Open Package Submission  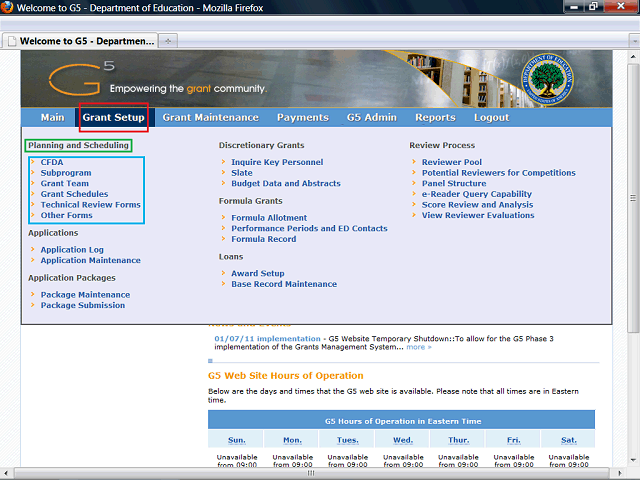click(x=83, y=305)
